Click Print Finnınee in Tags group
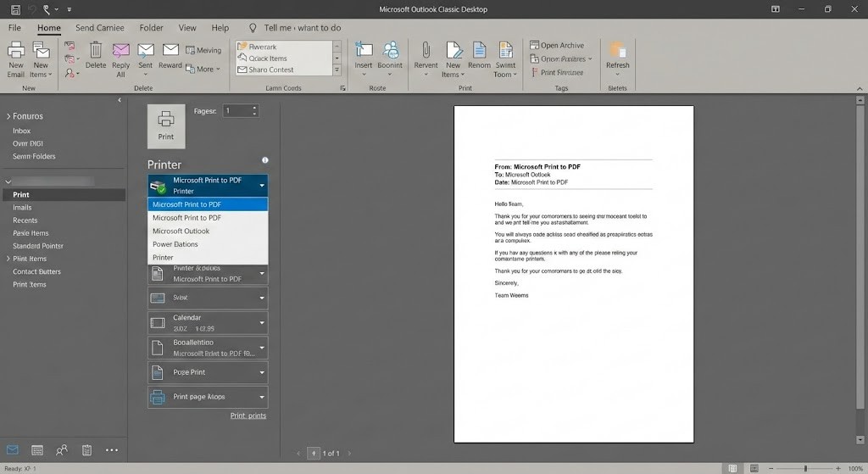This screenshot has width=868, height=474. (x=557, y=73)
